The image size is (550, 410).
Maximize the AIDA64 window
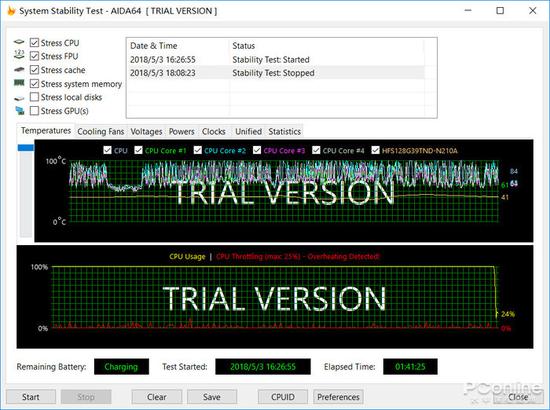click(x=500, y=11)
